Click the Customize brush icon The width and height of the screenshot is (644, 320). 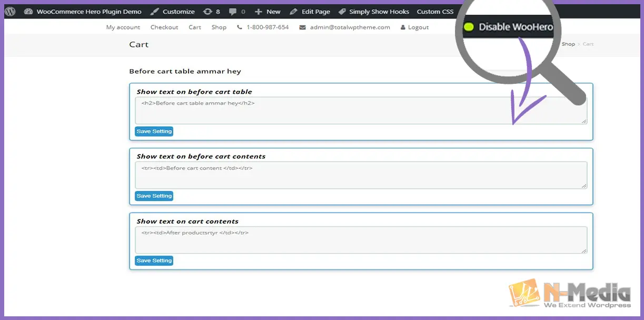(x=154, y=12)
